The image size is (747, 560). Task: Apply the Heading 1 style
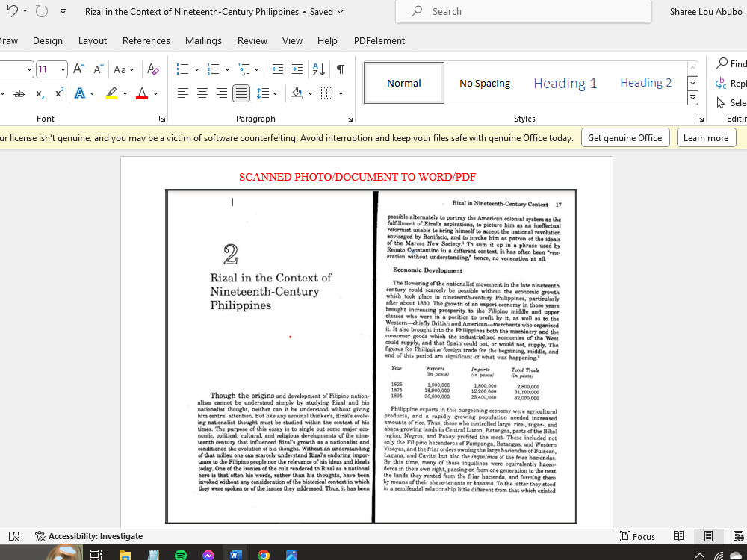click(565, 83)
